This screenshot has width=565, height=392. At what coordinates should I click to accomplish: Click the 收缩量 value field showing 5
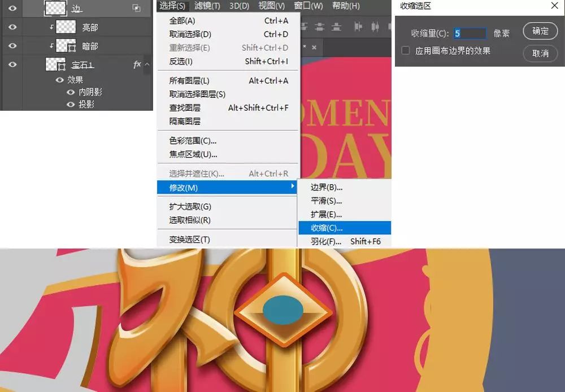coord(471,32)
